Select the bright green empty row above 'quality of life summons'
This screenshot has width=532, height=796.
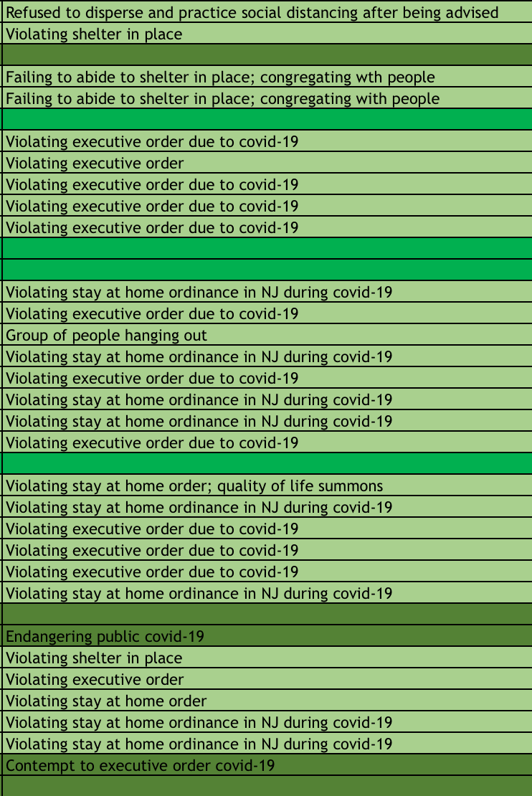(x=267, y=463)
